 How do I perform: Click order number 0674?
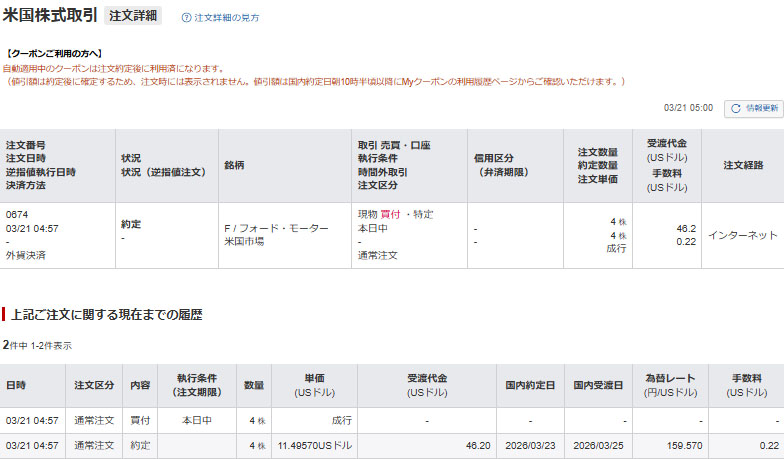pyautogui.click(x=17, y=215)
